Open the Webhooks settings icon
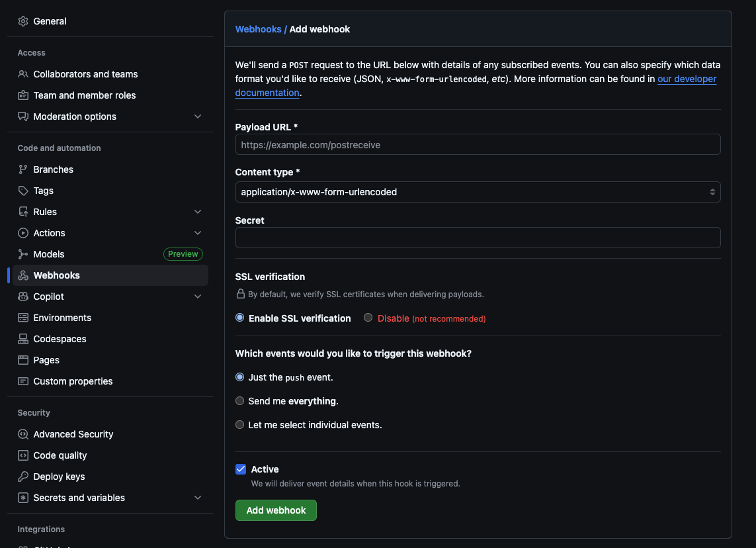The image size is (756, 548). 22,275
